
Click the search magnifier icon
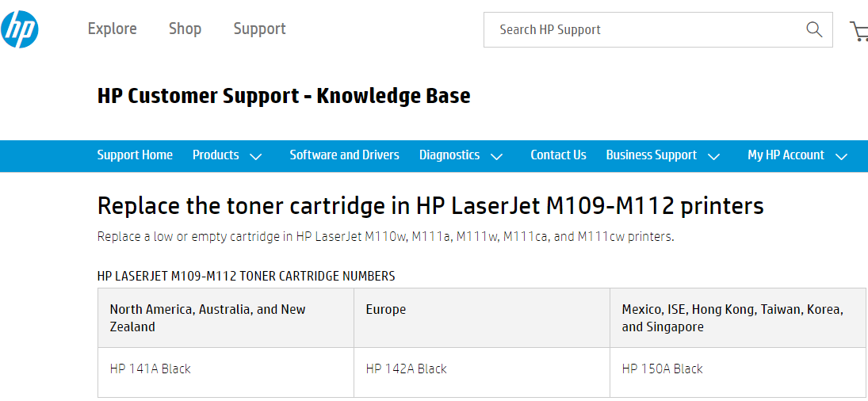814,29
